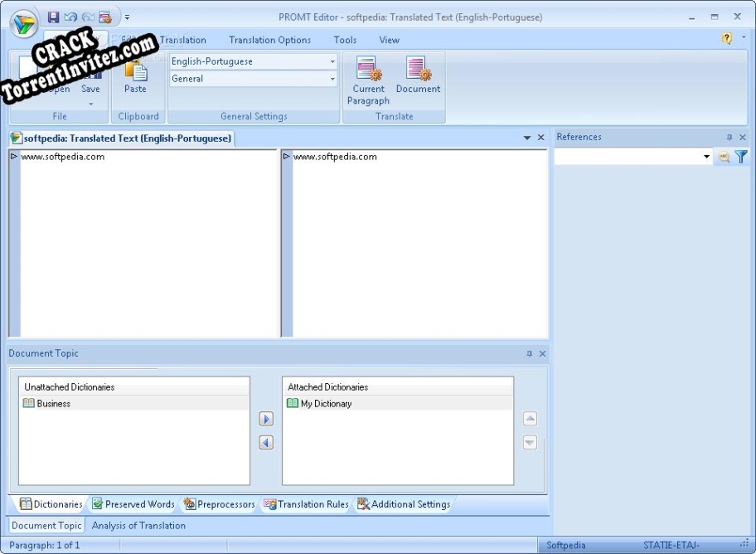Toggle the Help icon in the ribbon
This screenshot has width=756, height=554.
click(x=727, y=39)
